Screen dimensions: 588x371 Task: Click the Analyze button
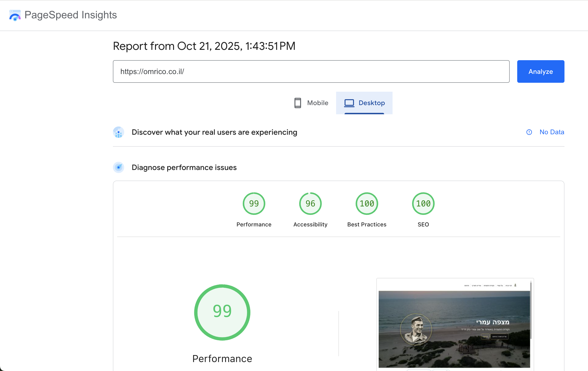(540, 71)
